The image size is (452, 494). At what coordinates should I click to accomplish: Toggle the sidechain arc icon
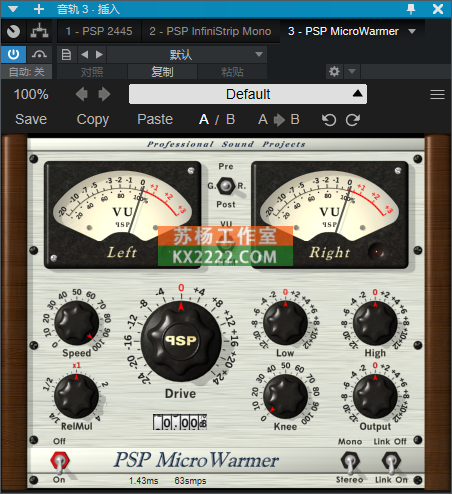(x=39, y=54)
